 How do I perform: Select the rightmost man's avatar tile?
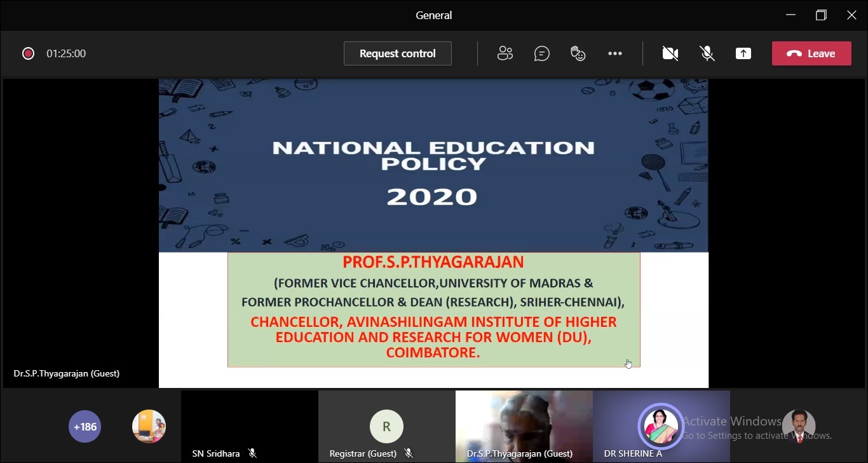click(799, 426)
